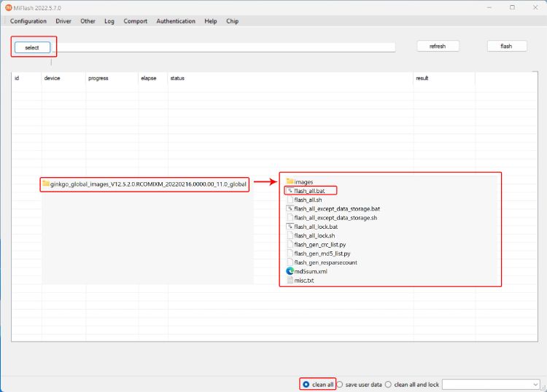This screenshot has height=392, width=547.
Task: Click the misc.txt file icon
Action: click(290, 280)
